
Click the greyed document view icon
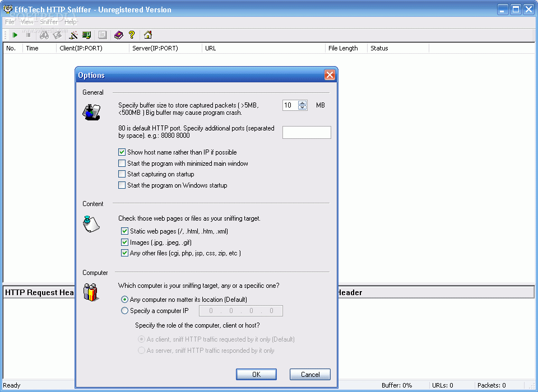click(102, 35)
